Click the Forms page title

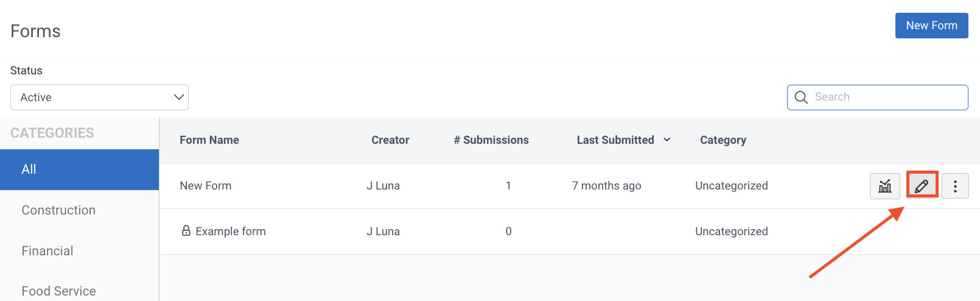pos(35,31)
